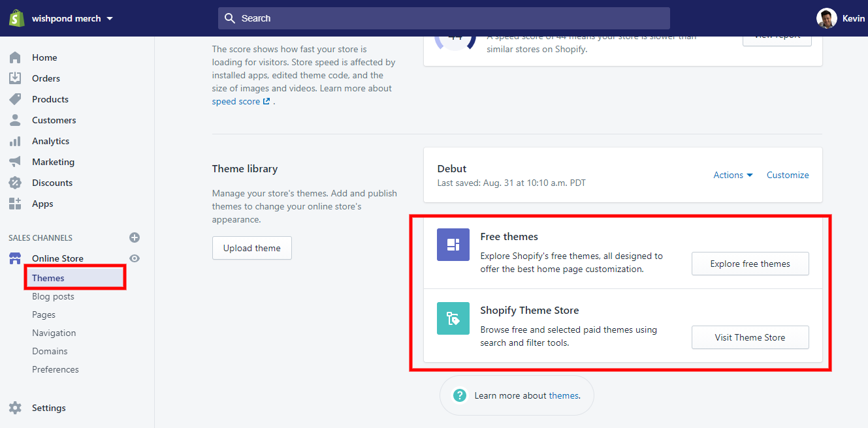The image size is (868, 428).
Task: Click the Apps grid icon
Action: 15,204
